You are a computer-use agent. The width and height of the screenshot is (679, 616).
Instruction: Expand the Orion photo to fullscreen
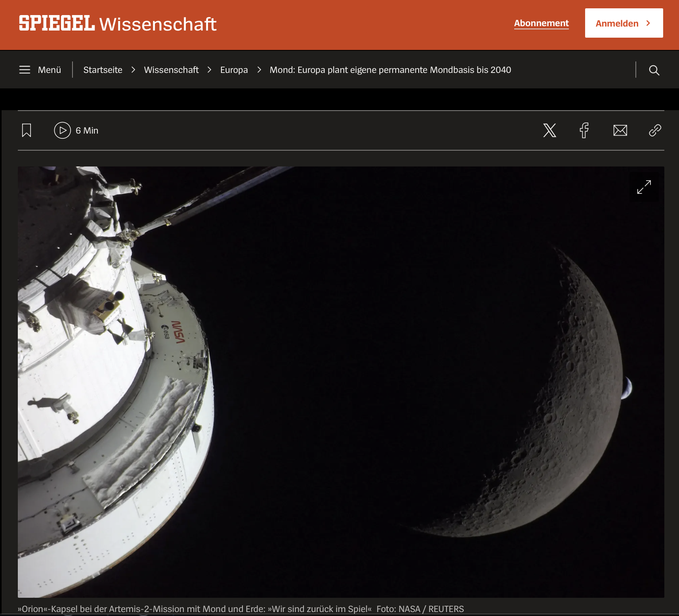(x=644, y=187)
